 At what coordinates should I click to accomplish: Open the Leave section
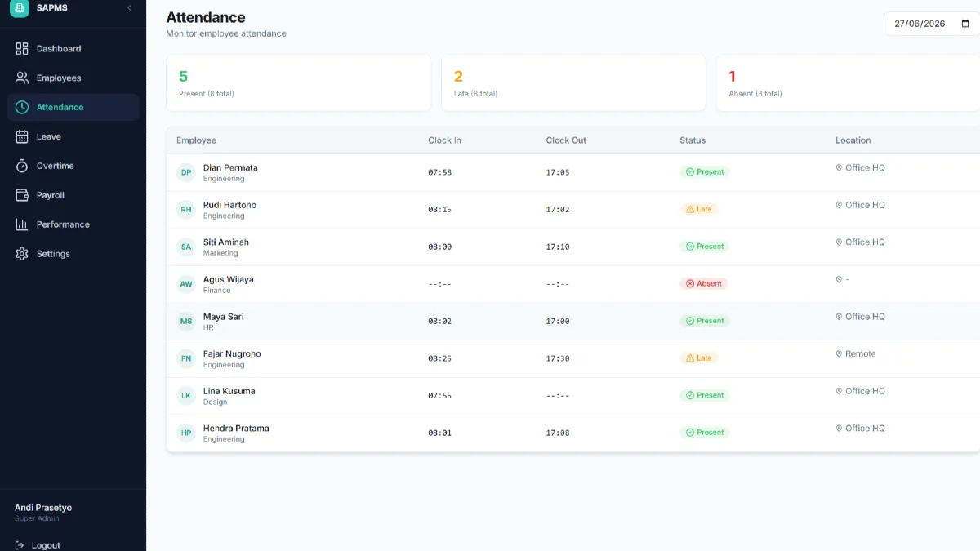(73, 136)
